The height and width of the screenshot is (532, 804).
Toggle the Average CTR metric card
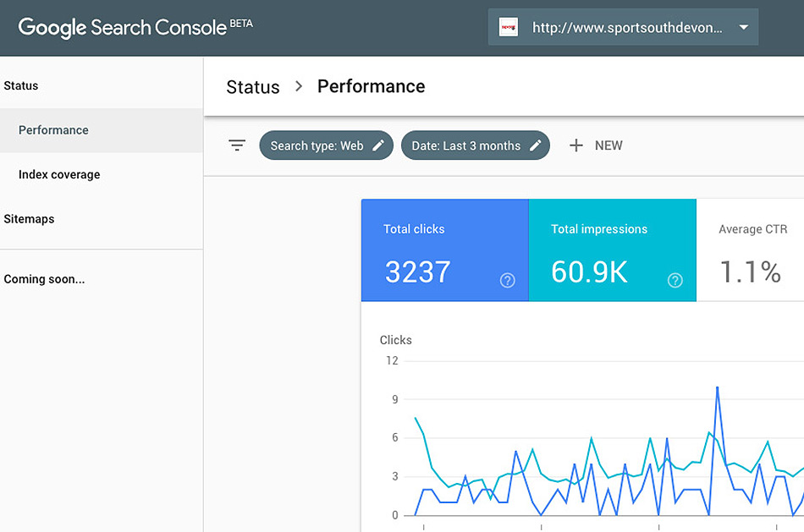tap(750, 250)
